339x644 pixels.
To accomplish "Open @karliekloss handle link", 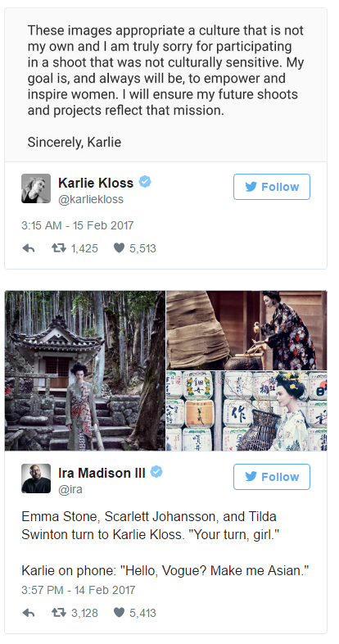I will tap(91, 200).
